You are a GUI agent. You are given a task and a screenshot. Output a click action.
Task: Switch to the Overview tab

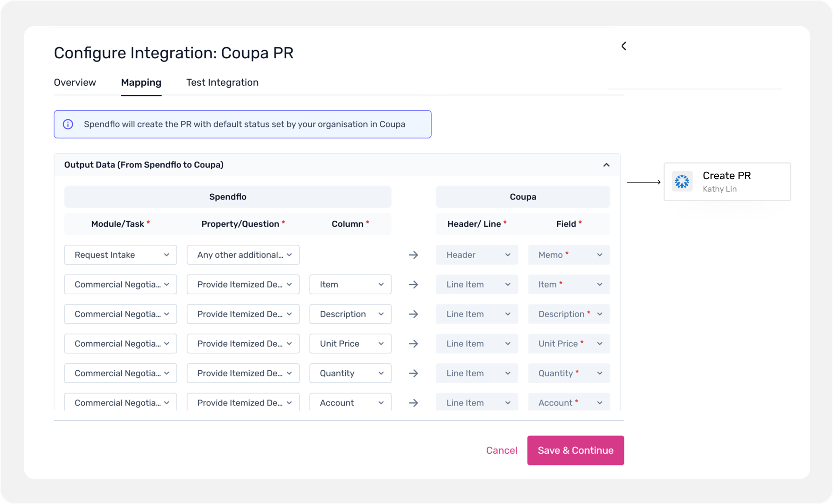pos(75,83)
